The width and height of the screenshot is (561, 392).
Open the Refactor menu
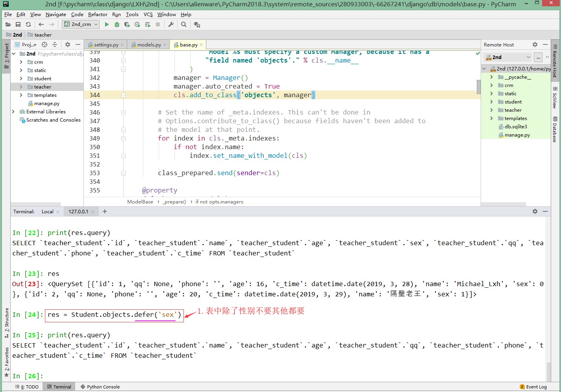tap(98, 15)
